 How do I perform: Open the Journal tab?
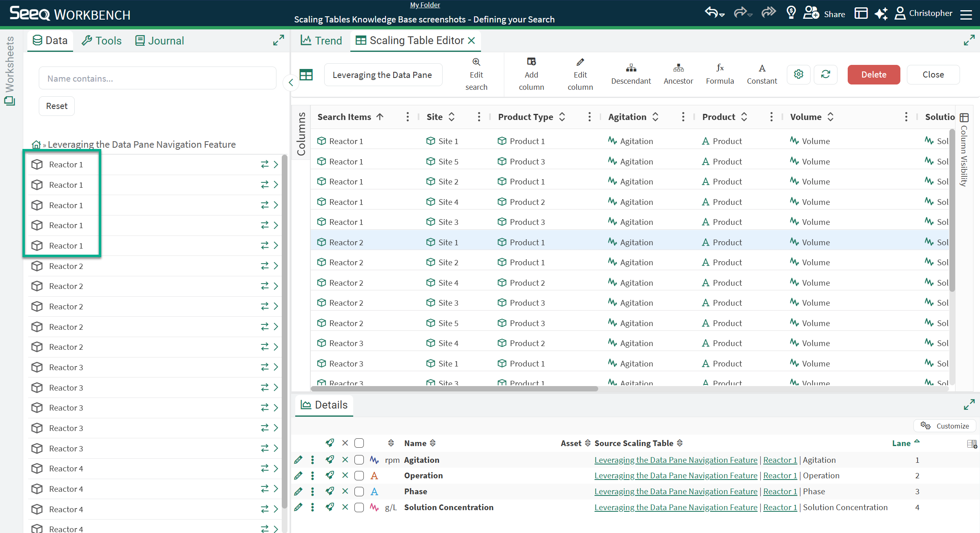[160, 41]
